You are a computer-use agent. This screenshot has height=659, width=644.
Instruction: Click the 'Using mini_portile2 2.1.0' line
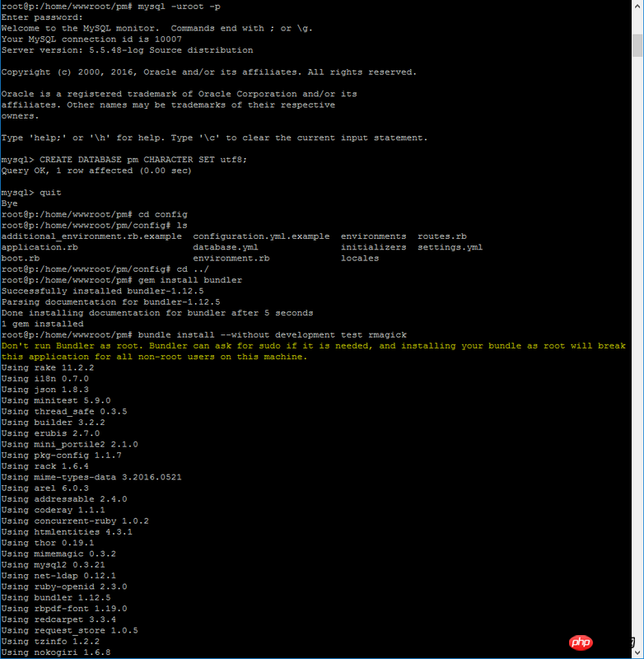click(70, 444)
